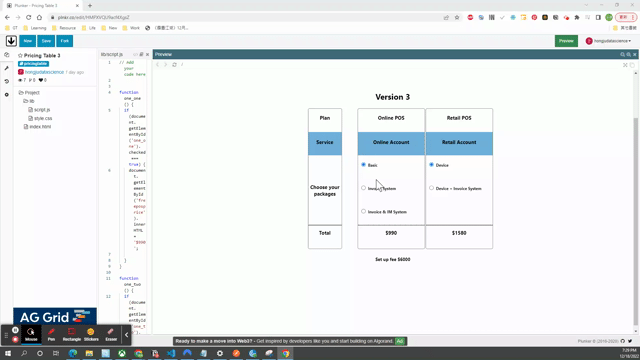Click the split pane icon in editor tab
The height and width of the screenshot is (360, 640).
[x=142, y=54]
